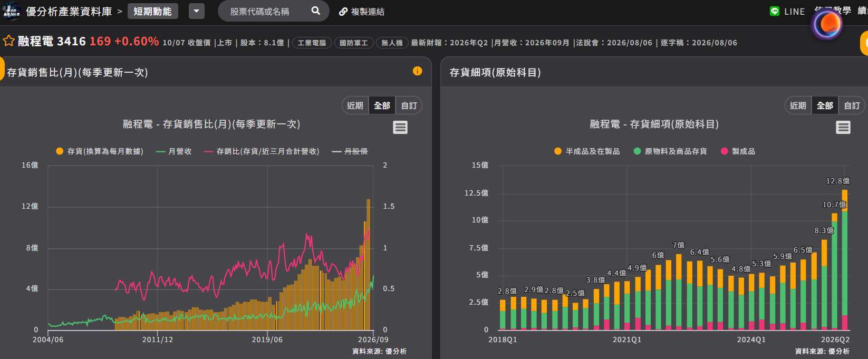Click the 法說會：2026/08/06 text
Screen dimensions: 868x359
[x=614, y=43]
